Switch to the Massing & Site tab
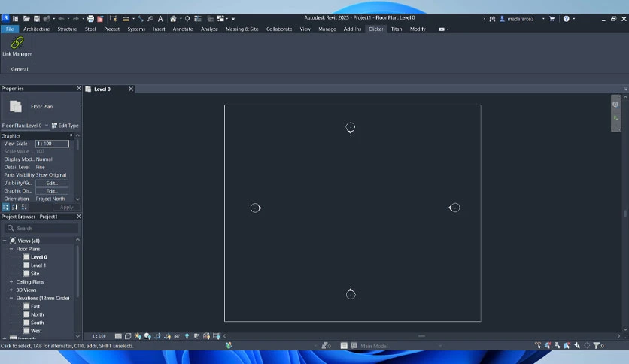The height and width of the screenshot is (364, 629). click(242, 29)
